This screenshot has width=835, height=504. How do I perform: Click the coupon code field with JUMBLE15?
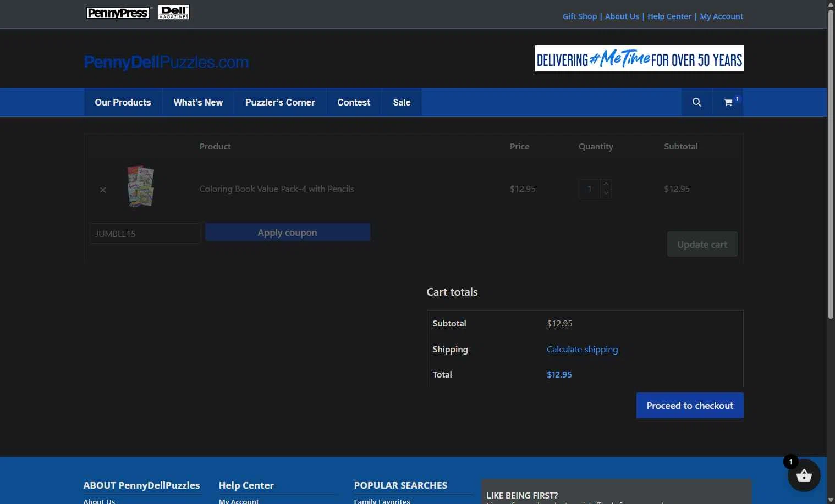pos(145,234)
